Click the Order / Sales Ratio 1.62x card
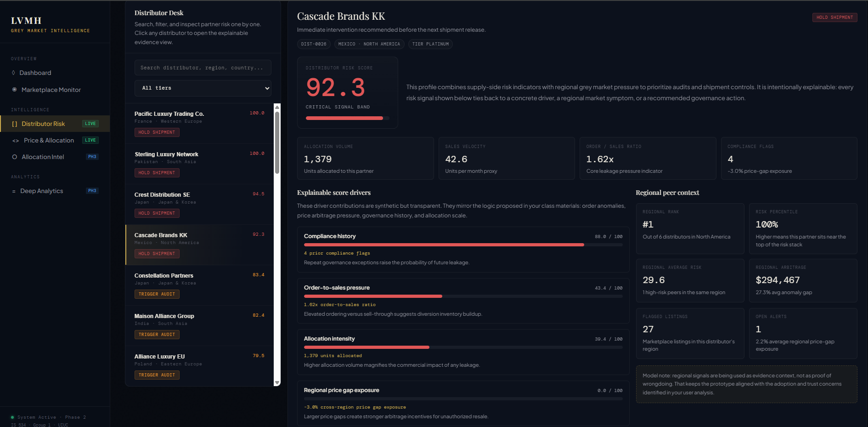 click(648, 159)
